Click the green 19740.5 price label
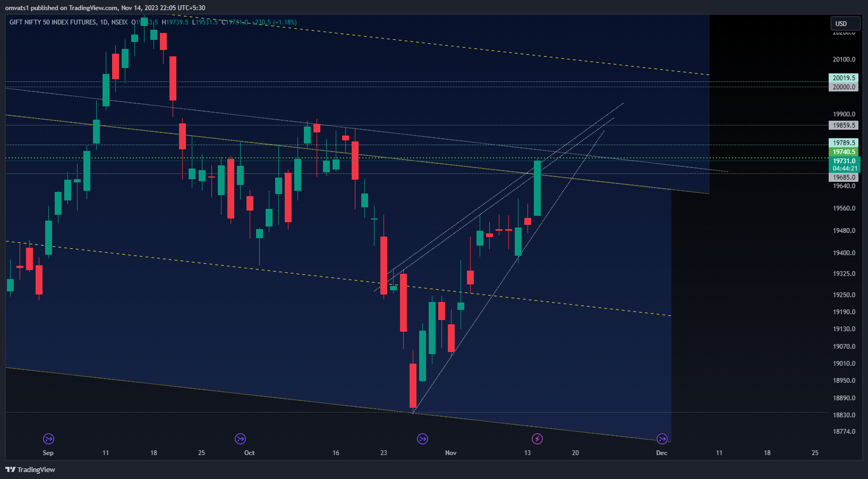 [x=844, y=152]
